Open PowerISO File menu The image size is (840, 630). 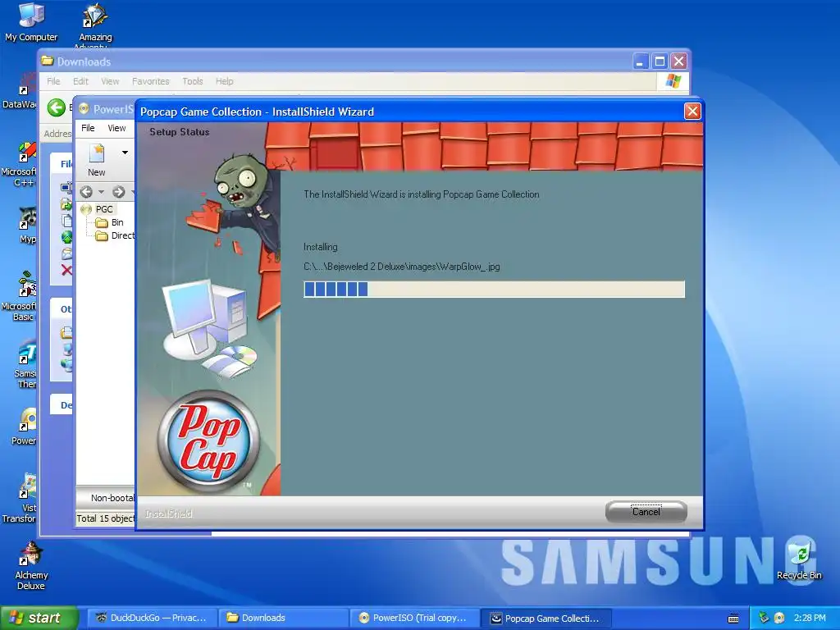88,128
